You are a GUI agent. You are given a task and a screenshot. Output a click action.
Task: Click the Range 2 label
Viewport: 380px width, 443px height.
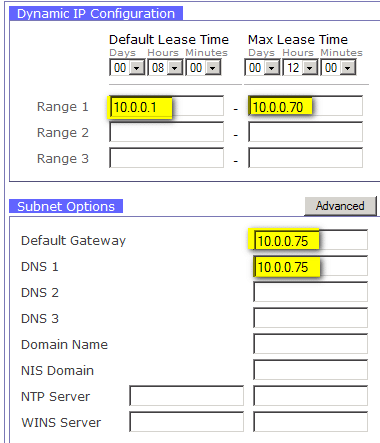[x=63, y=133]
